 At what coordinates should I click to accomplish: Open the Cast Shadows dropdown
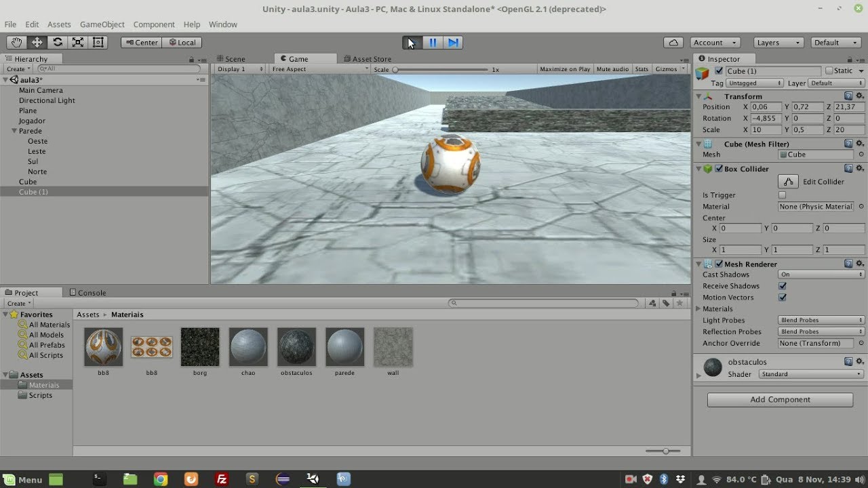click(x=821, y=274)
